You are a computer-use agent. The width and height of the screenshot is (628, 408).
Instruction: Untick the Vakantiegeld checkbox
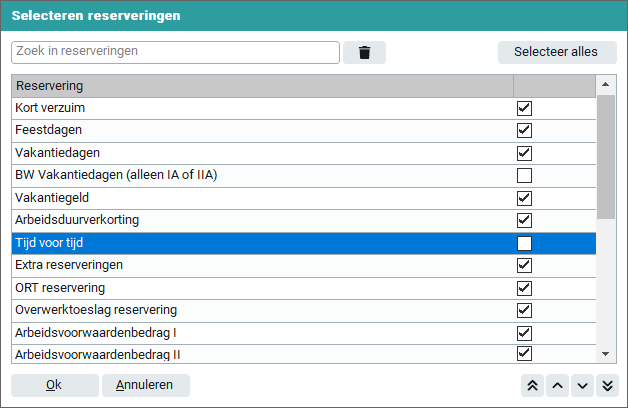(524, 198)
